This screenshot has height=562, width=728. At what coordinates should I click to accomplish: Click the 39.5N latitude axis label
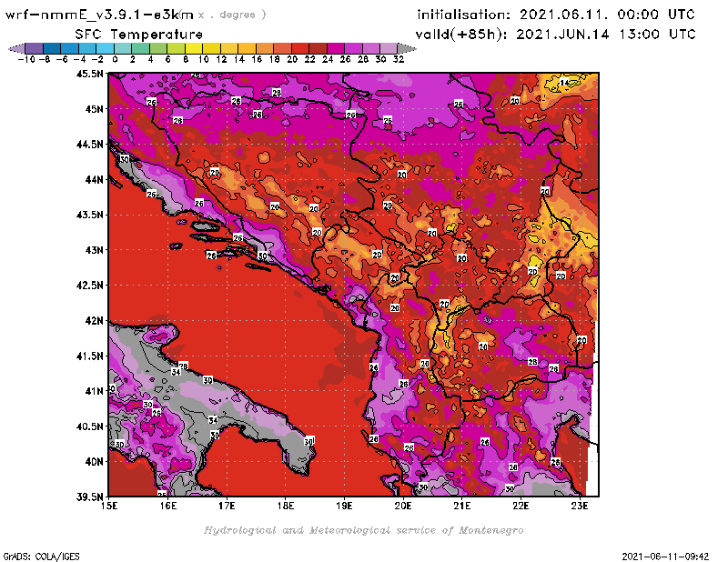point(89,497)
